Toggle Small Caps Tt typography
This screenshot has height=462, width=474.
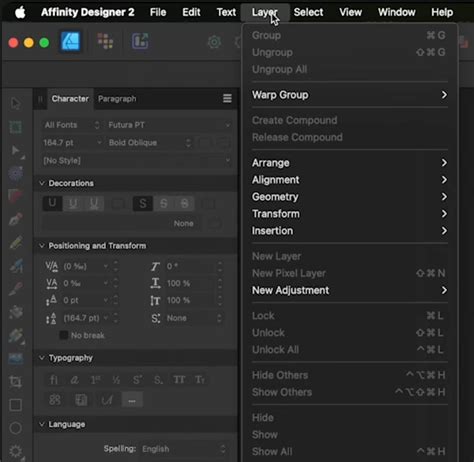200,380
